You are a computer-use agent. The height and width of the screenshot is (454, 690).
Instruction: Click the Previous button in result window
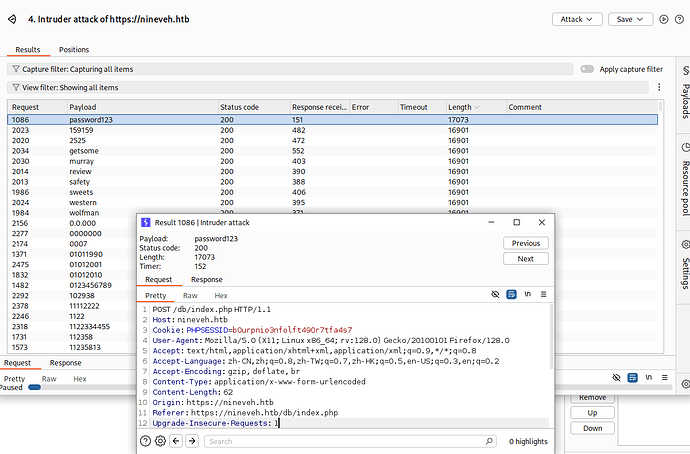click(526, 243)
